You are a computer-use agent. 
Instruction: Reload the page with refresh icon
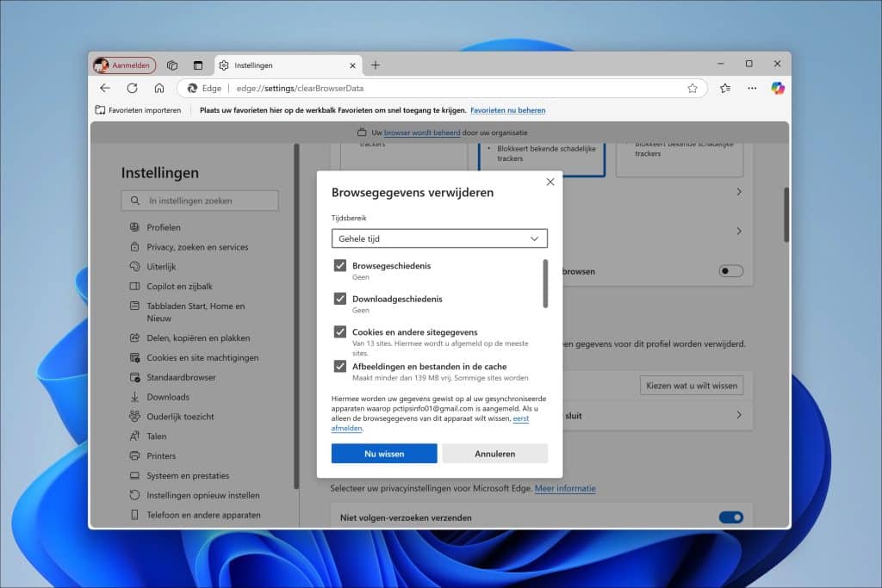pos(132,89)
